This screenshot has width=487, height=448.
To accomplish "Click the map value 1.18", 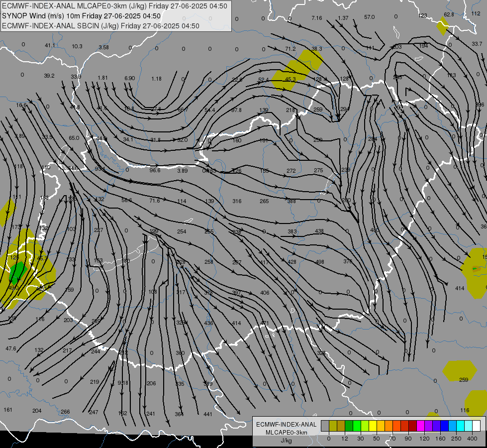I will click(157, 79).
